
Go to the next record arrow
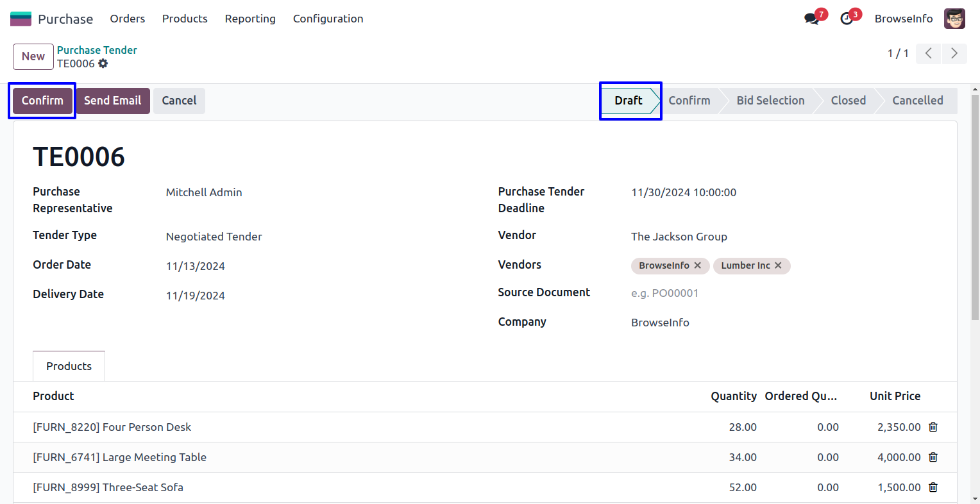click(954, 53)
